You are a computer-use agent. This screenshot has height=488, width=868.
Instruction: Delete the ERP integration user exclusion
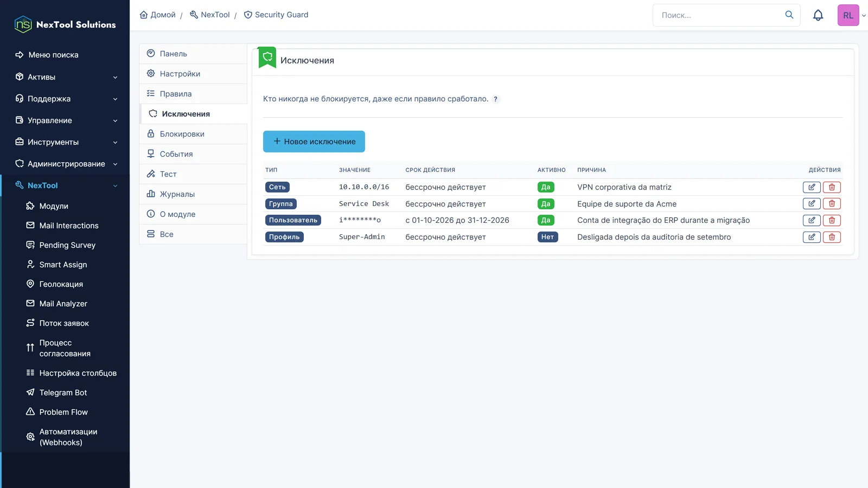pyautogui.click(x=832, y=220)
